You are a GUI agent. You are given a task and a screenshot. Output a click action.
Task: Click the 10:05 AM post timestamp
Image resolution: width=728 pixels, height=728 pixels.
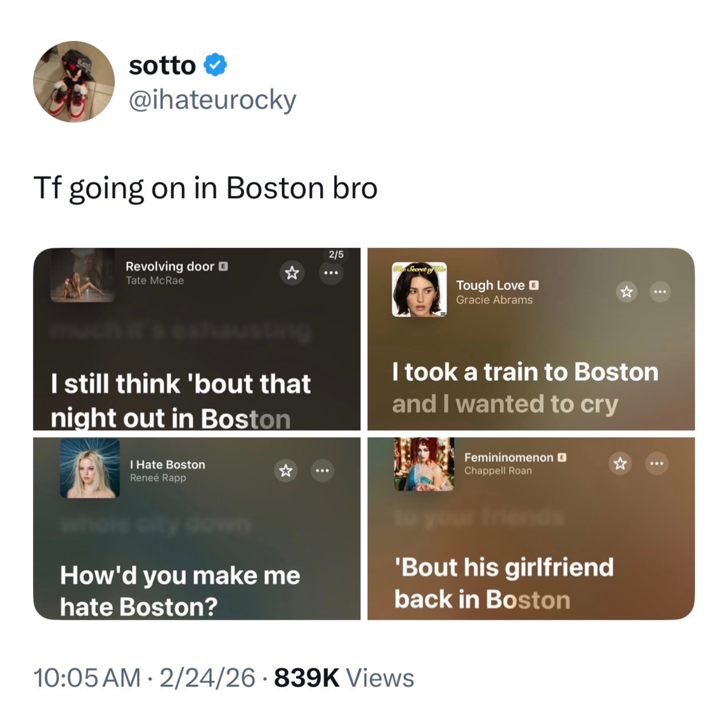[87, 678]
